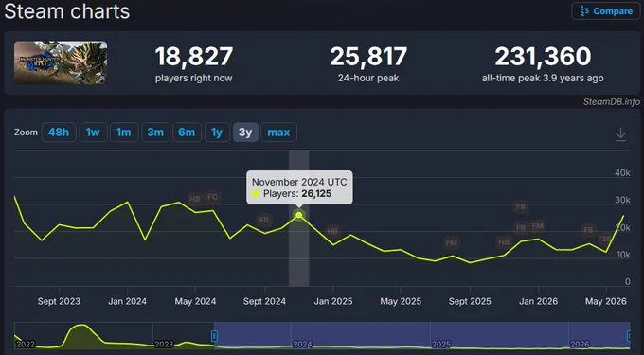
Task: Open the Compare feature
Action: click(x=606, y=11)
